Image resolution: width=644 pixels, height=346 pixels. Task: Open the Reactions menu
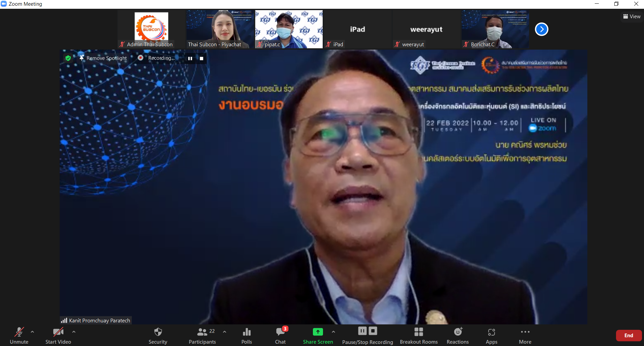point(458,336)
